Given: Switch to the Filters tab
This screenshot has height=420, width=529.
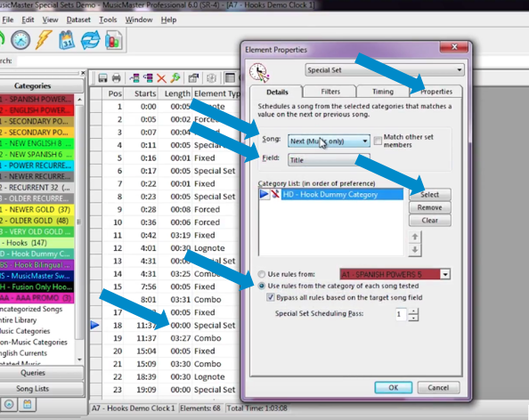Looking at the screenshot, I should coord(330,92).
